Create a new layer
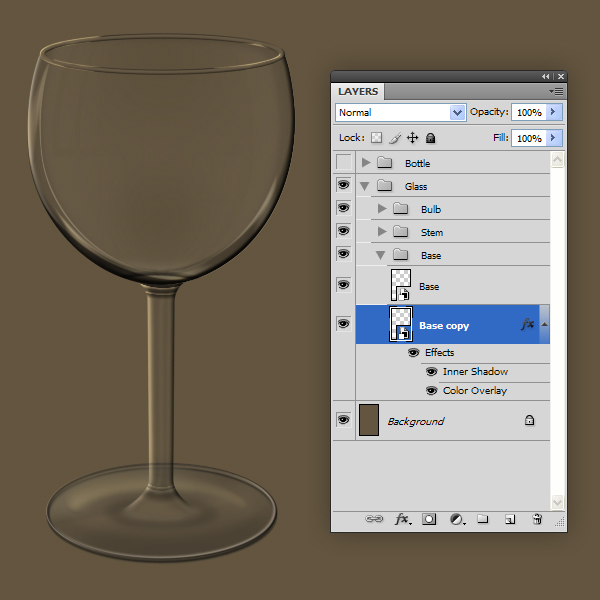 tap(510, 519)
